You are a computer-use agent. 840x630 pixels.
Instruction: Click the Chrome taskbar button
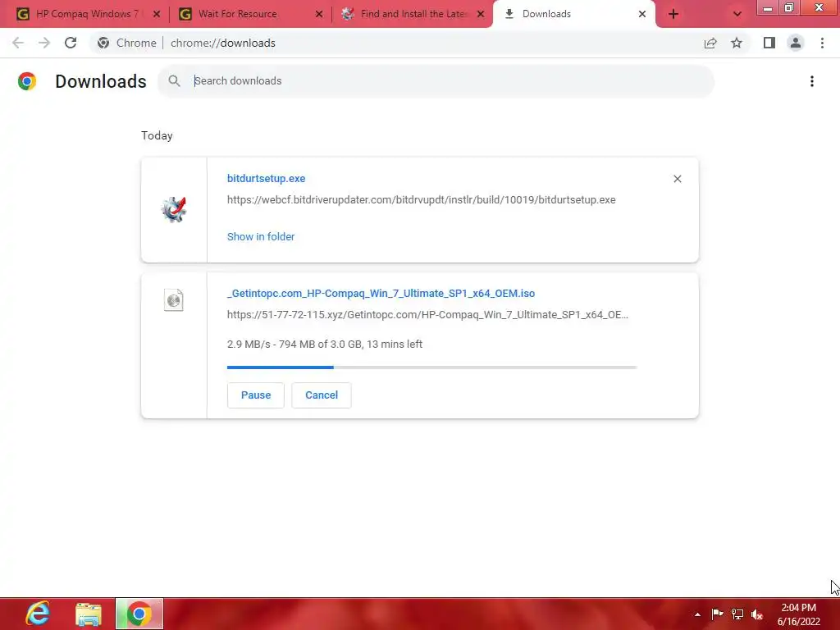tap(139, 614)
